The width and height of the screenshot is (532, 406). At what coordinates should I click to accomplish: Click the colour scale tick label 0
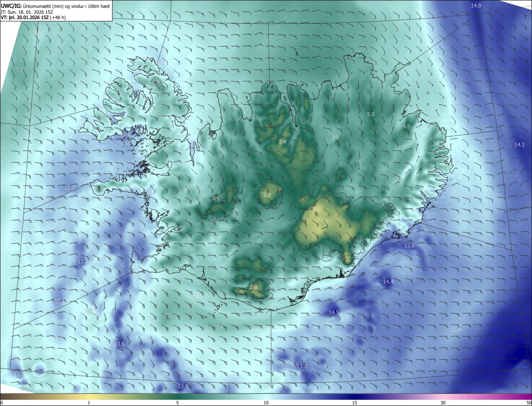point(2,403)
